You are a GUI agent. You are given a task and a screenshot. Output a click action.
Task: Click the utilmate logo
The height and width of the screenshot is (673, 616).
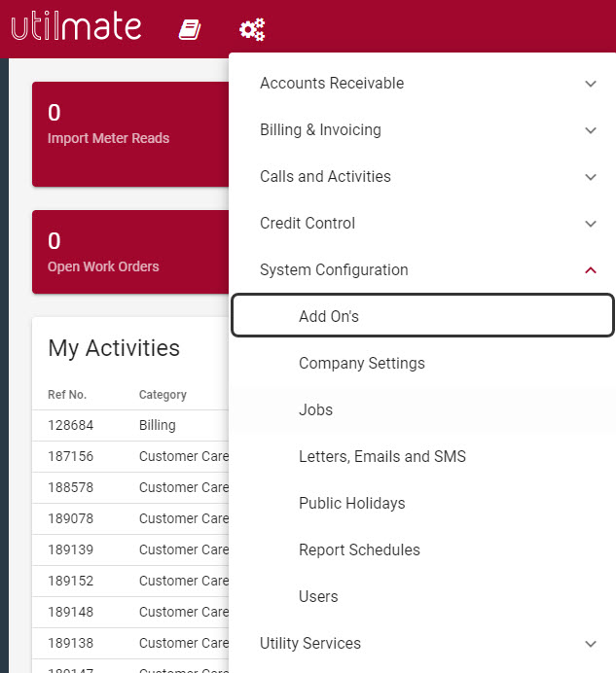(76, 27)
